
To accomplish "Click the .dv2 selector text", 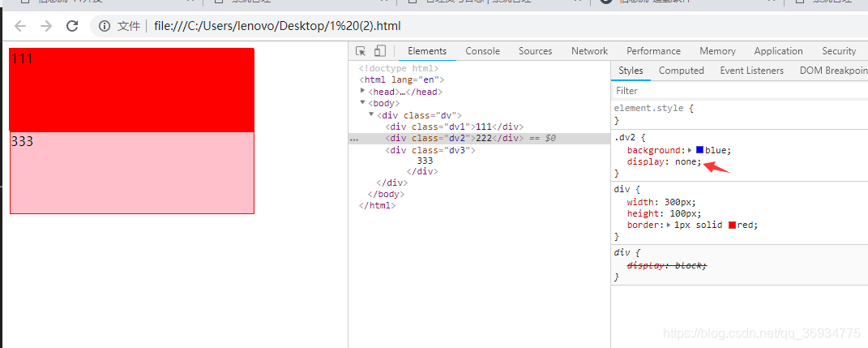I will 624,136.
